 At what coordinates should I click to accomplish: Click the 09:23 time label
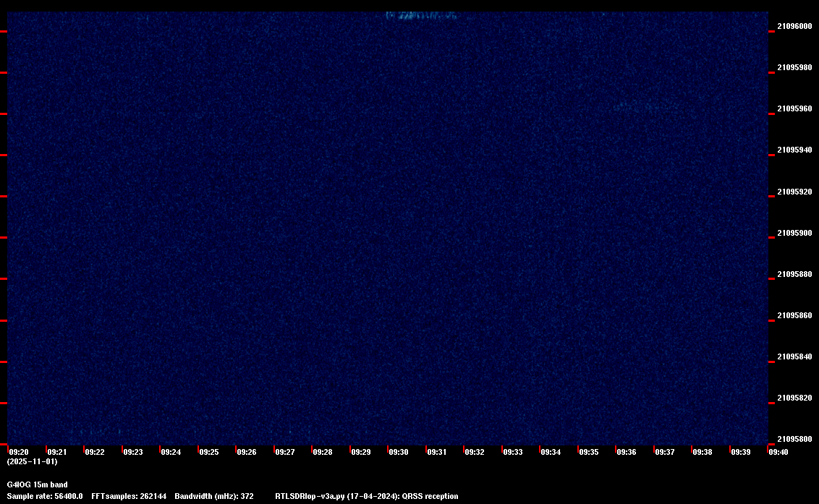coord(132,452)
